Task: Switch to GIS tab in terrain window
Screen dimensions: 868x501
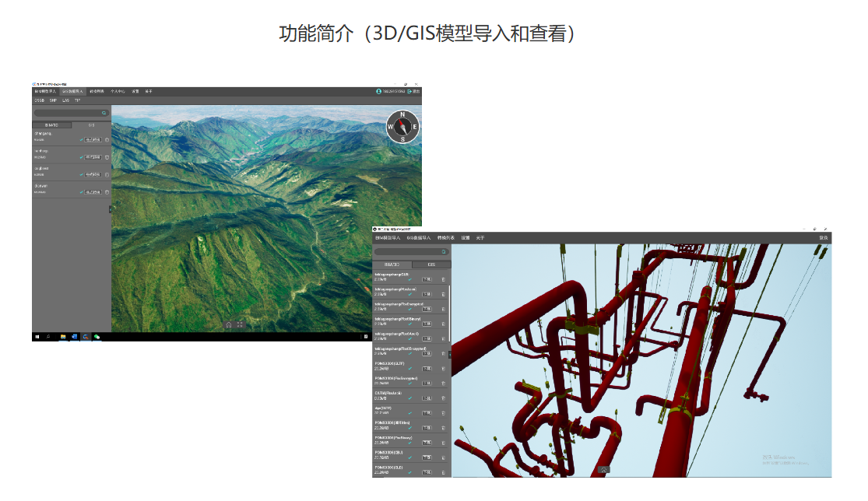Action: click(91, 125)
